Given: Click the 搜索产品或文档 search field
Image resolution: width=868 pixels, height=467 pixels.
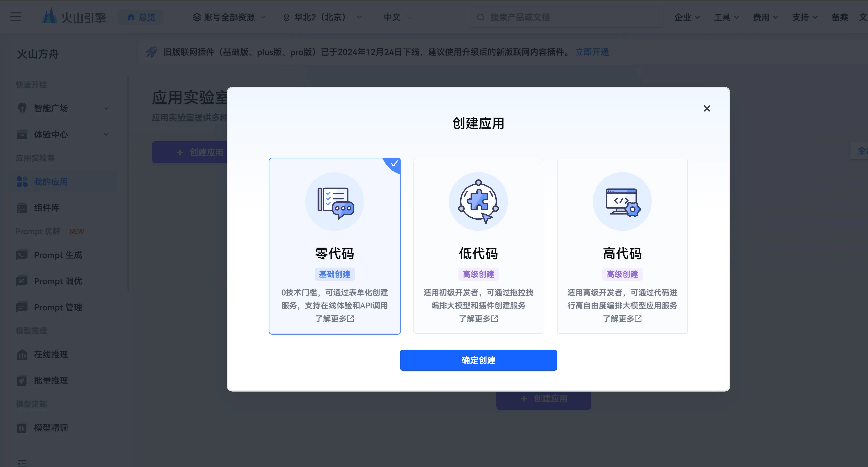Looking at the screenshot, I should point(566,17).
